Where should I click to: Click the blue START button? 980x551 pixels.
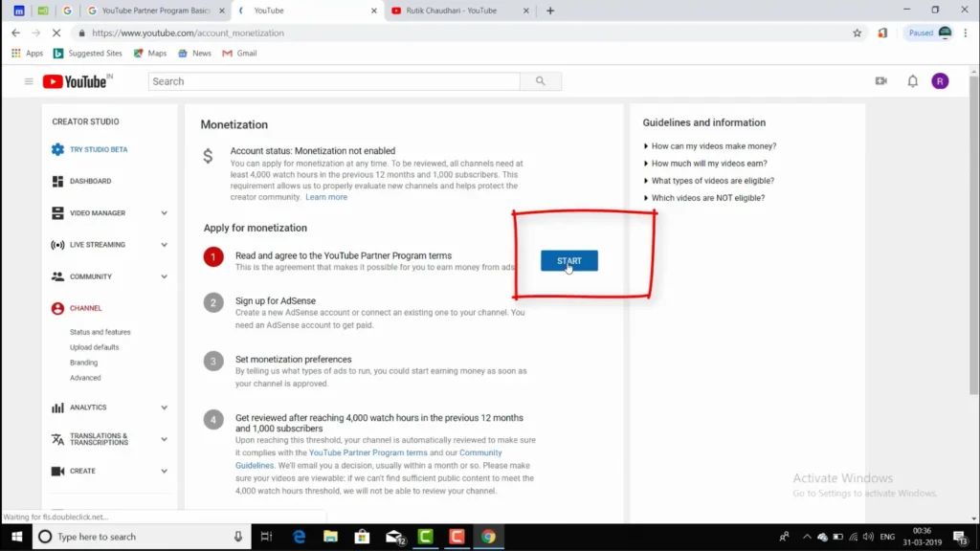tap(569, 261)
